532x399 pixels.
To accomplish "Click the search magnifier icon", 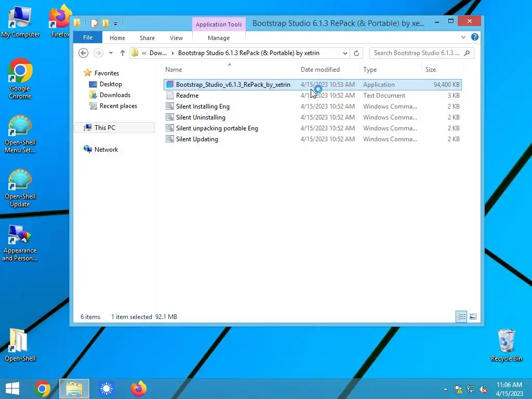I will (x=467, y=53).
